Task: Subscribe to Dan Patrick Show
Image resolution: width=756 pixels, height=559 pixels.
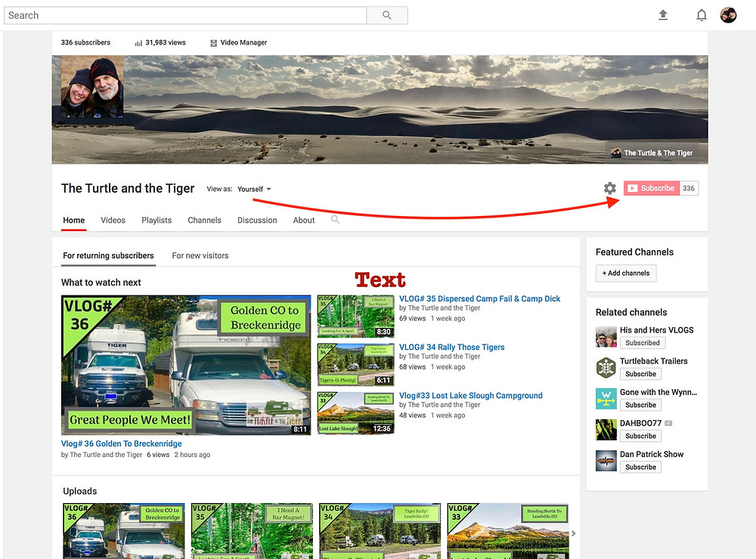Action: [640, 467]
